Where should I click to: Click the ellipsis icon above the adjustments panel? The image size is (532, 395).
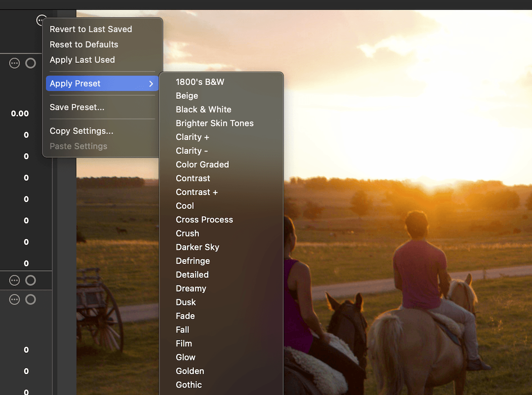click(x=41, y=20)
